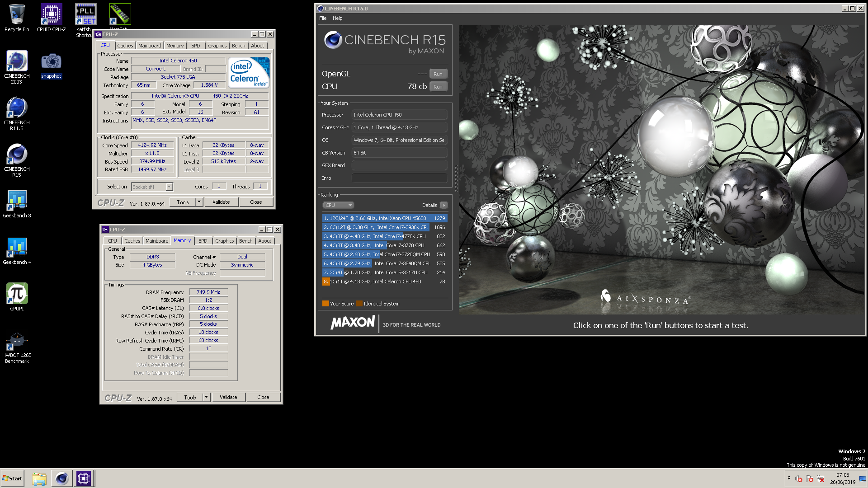Screen dimensions: 868x488
Task: Run the CPU benchmark
Action: 438,87
